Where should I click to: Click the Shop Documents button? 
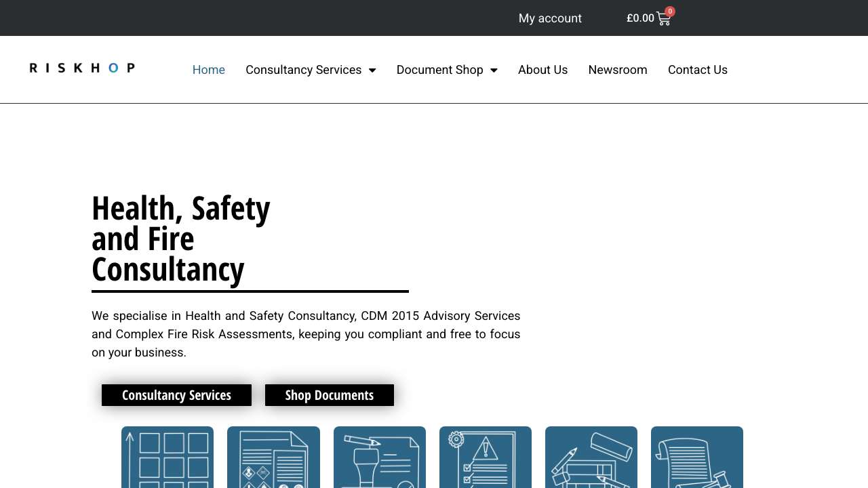click(330, 395)
